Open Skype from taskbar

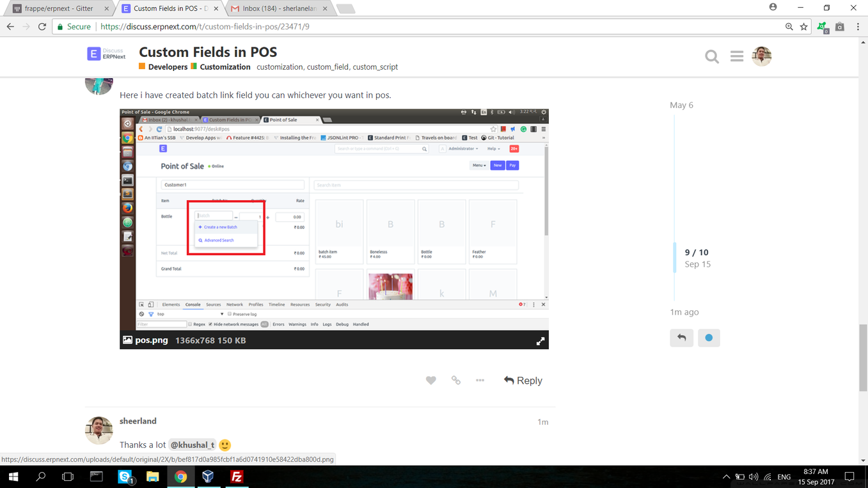click(125, 476)
